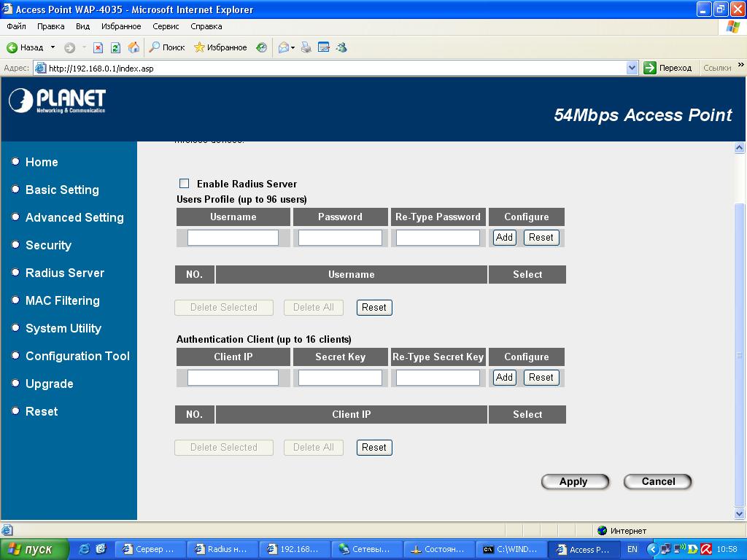Open MAC Filtering page
The width and height of the screenshot is (747, 560).
point(63,300)
